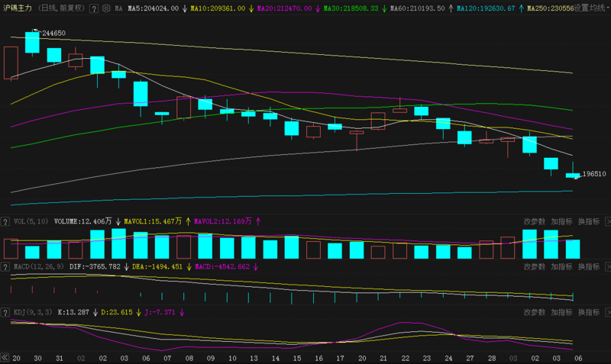Click the 244650 high price marker
This screenshot has height=364, width=611.
[53, 34]
